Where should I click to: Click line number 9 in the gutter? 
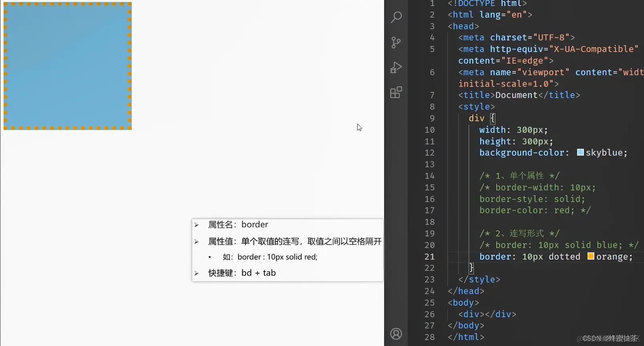[432, 118]
